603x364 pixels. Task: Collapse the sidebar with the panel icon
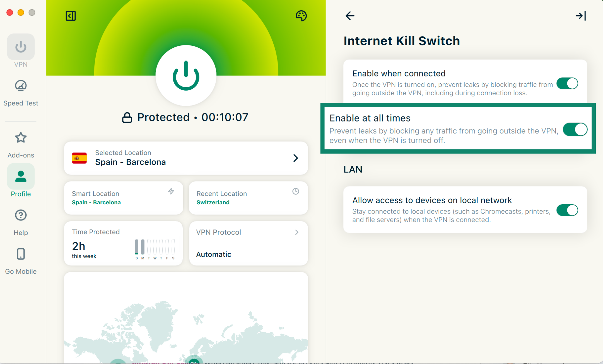[71, 16]
